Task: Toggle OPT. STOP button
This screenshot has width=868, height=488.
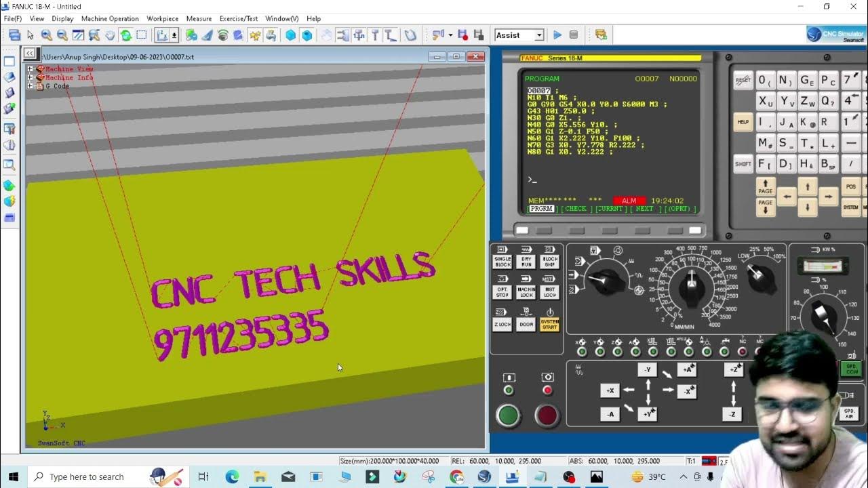Action: pos(502,292)
